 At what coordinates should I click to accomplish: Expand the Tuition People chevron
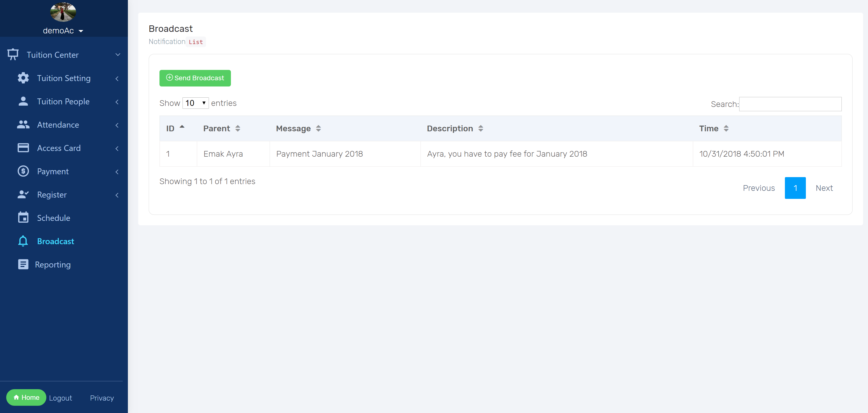(117, 102)
